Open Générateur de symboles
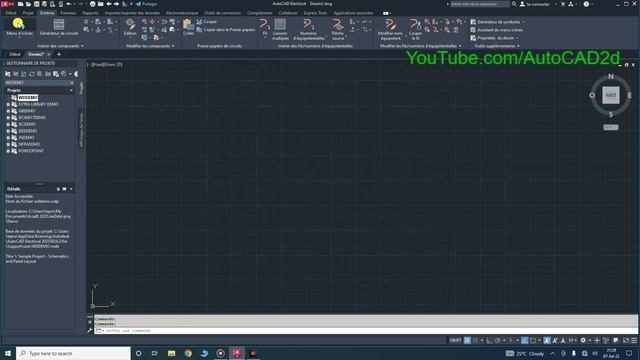640x360 pixels. pyautogui.click(x=497, y=22)
